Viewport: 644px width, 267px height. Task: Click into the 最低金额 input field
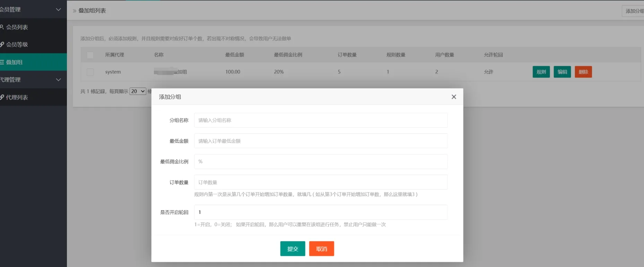pos(321,141)
